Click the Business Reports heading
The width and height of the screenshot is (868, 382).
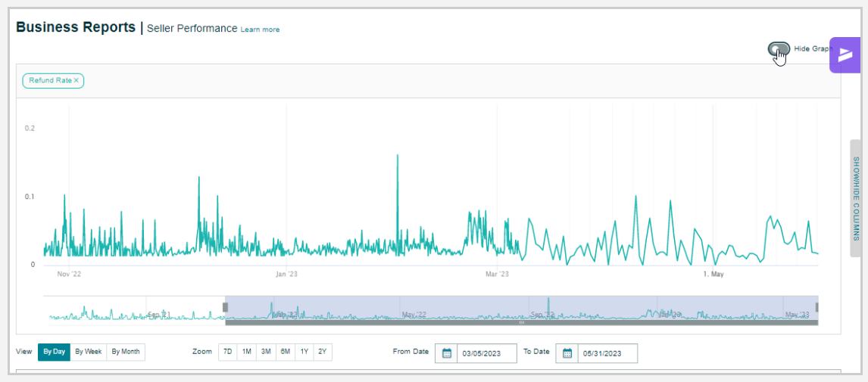pyautogui.click(x=76, y=27)
